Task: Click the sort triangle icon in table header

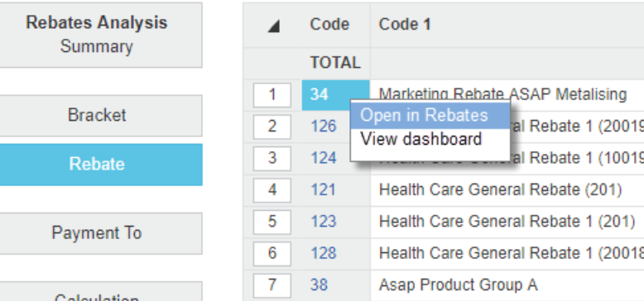Action: [x=273, y=26]
